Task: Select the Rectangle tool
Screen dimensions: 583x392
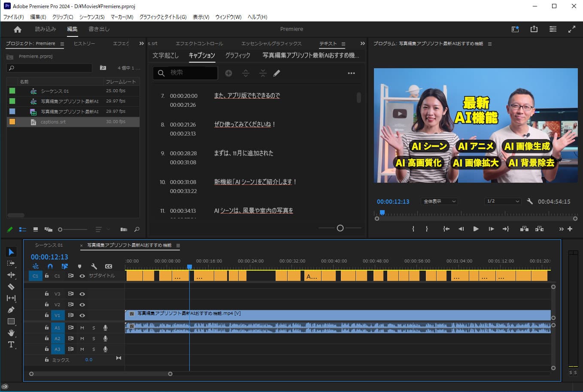Action: (x=11, y=321)
